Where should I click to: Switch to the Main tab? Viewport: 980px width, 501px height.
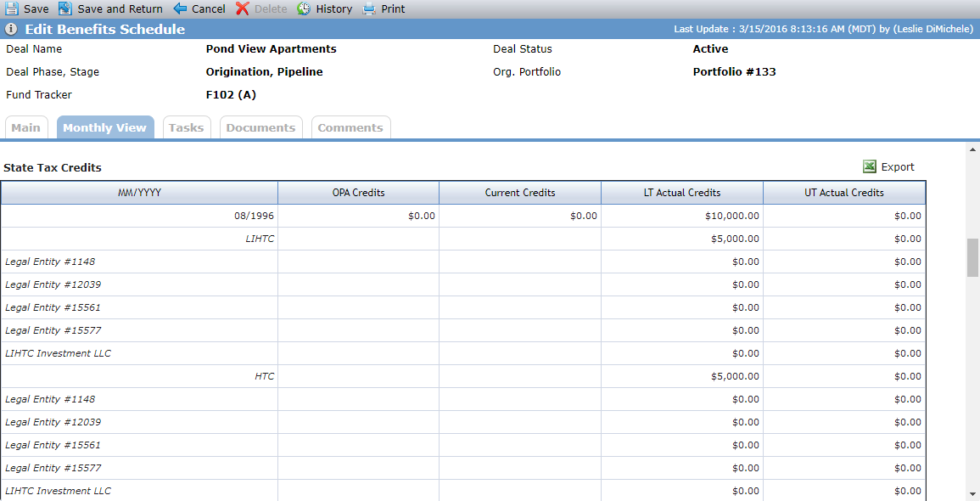pos(26,127)
